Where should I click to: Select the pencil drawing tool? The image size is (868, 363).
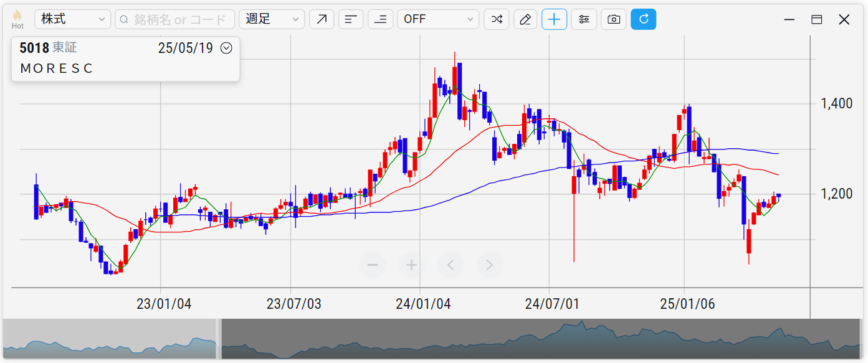[x=525, y=19]
